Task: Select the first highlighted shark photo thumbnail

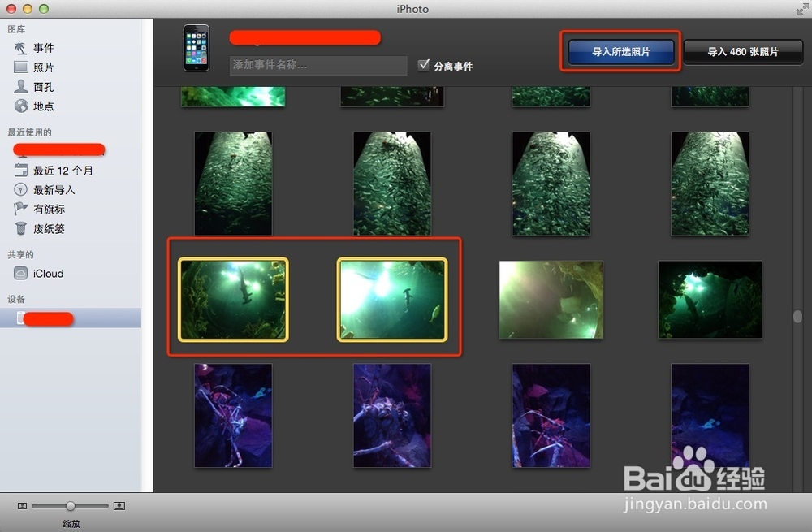Action: tap(233, 298)
